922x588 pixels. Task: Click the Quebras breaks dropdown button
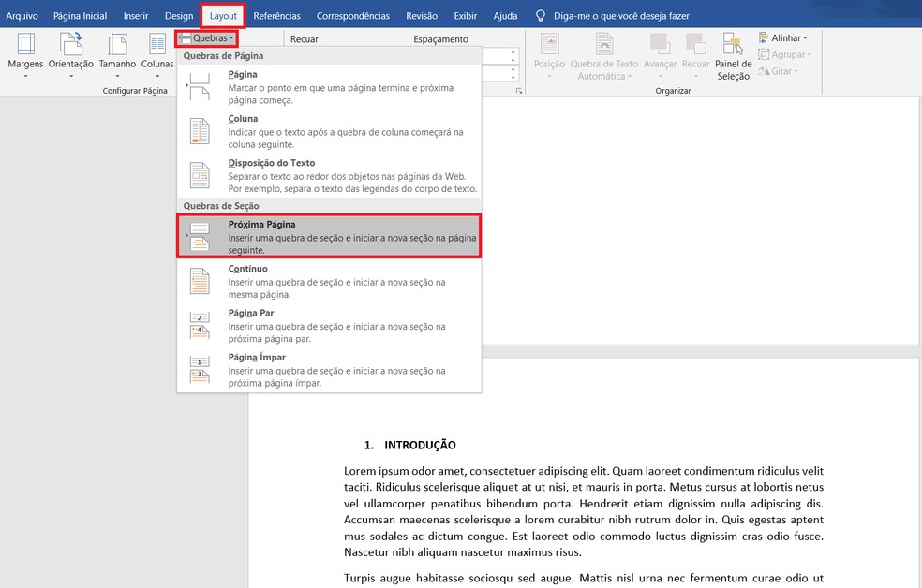pyautogui.click(x=206, y=38)
